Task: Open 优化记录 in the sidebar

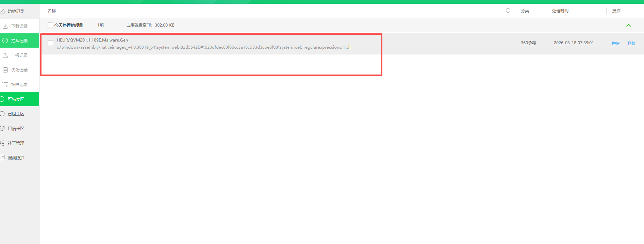Action: [x=19, y=70]
